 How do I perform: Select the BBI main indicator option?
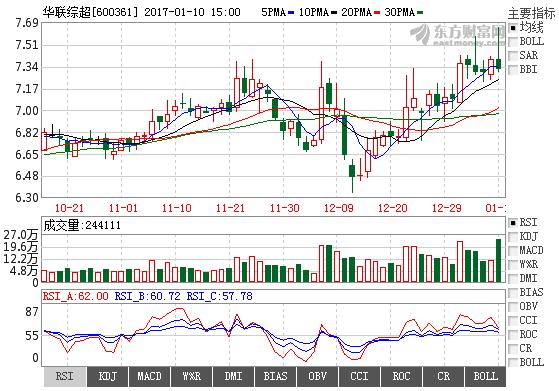point(513,70)
